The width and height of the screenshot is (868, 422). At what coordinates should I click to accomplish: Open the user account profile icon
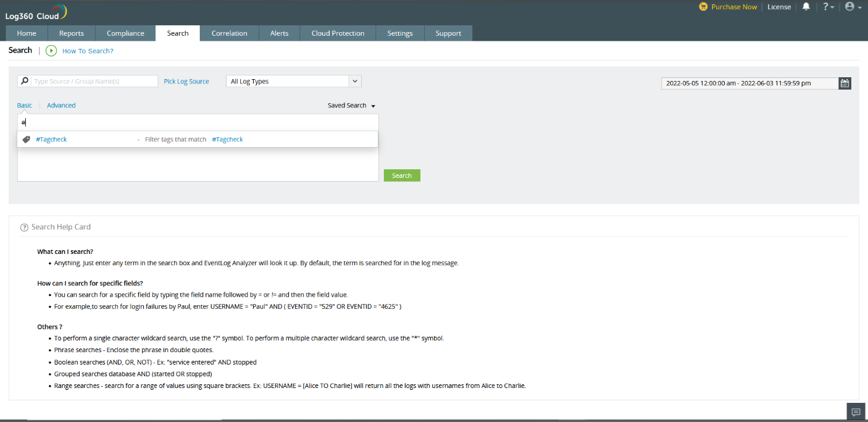[851, 7]
